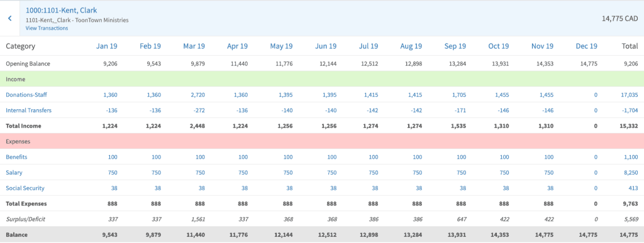Open the Benefits expense category
The image size is (644, 243).
pyautogui.click(x=16, y=157)
